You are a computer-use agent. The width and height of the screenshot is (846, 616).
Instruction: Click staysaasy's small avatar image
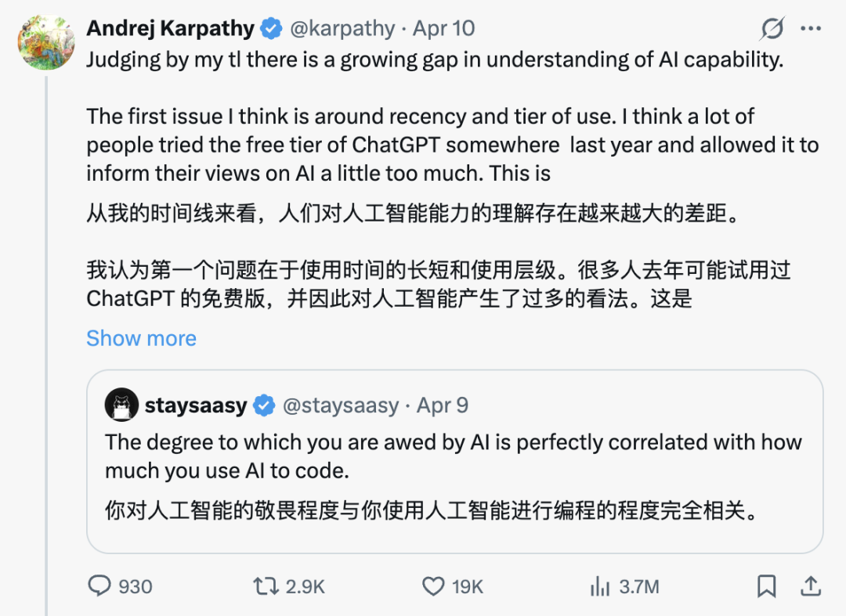pos(121,405)
